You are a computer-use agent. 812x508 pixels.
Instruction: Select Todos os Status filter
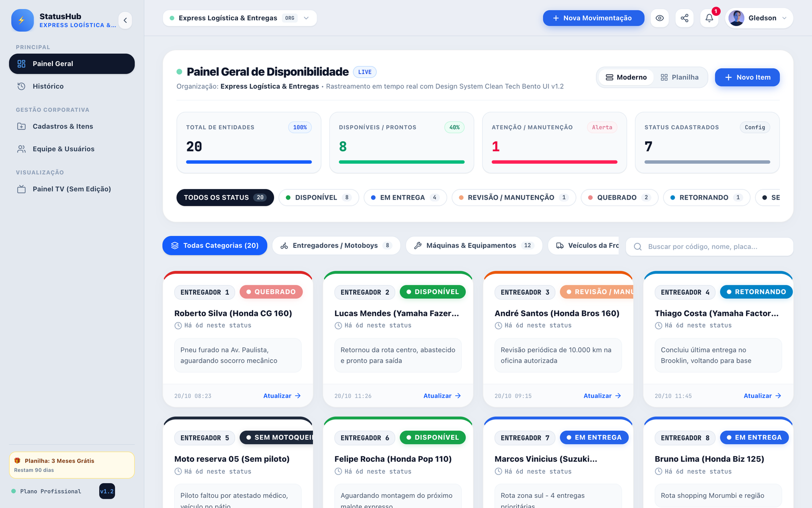[x=225, y=198]
